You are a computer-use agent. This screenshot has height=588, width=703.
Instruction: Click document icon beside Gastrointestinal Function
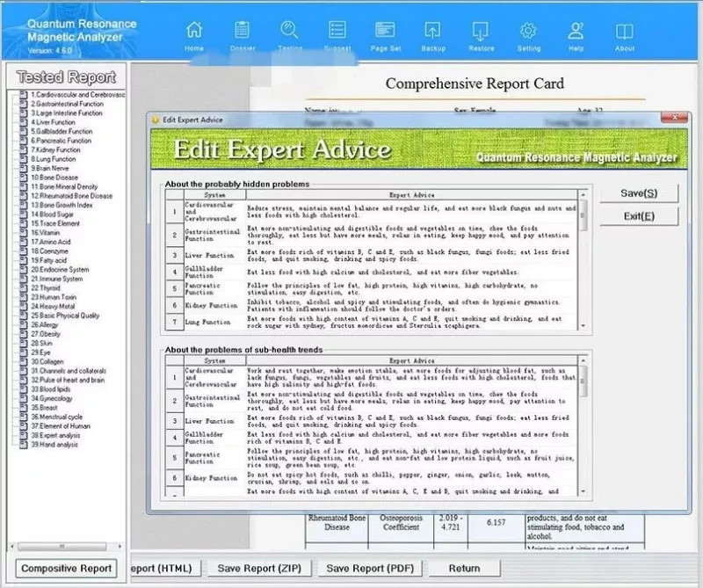tap(24, 104)
